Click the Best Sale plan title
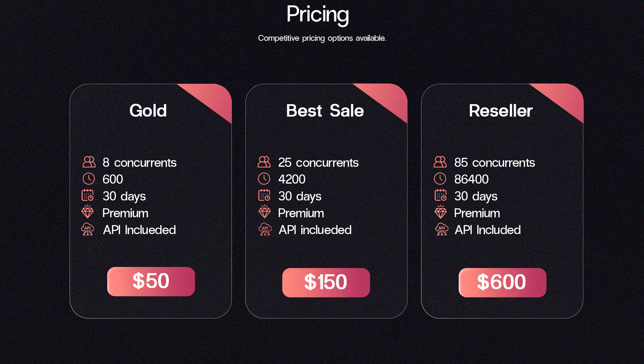 pyautogui.click(x=325, y=111)
